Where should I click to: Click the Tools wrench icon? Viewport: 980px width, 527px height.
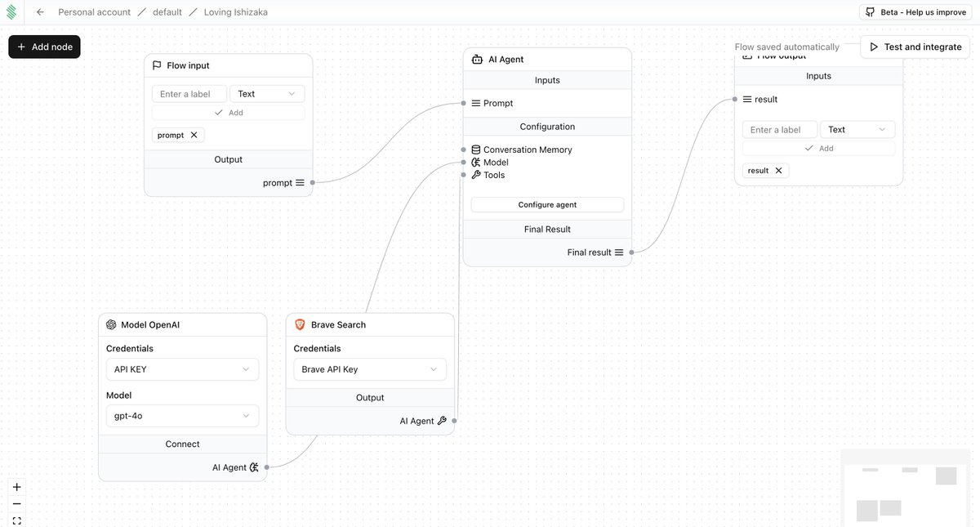coord(475,174)
